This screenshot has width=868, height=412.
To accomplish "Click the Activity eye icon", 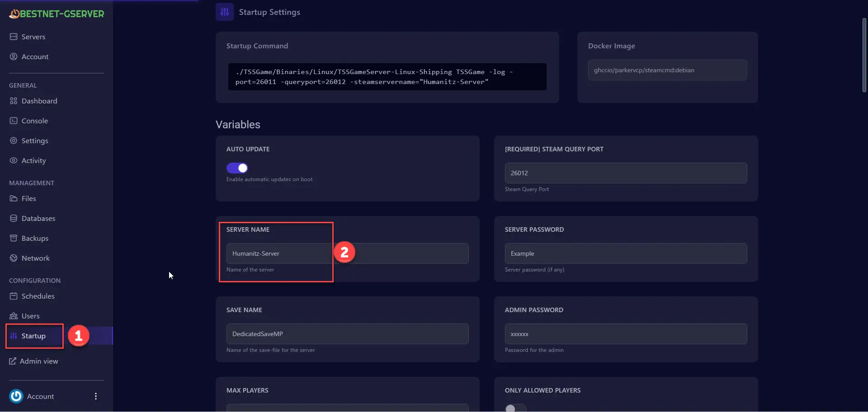I will click(x=14, y=160).
